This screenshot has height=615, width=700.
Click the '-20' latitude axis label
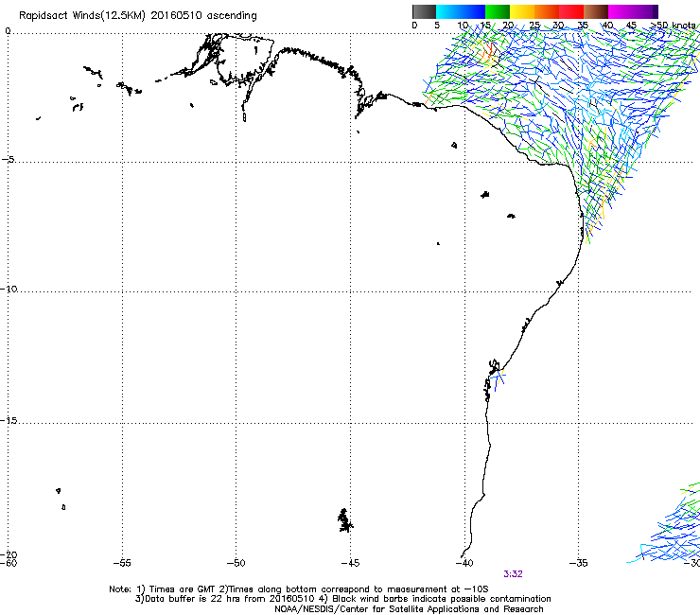9,554
